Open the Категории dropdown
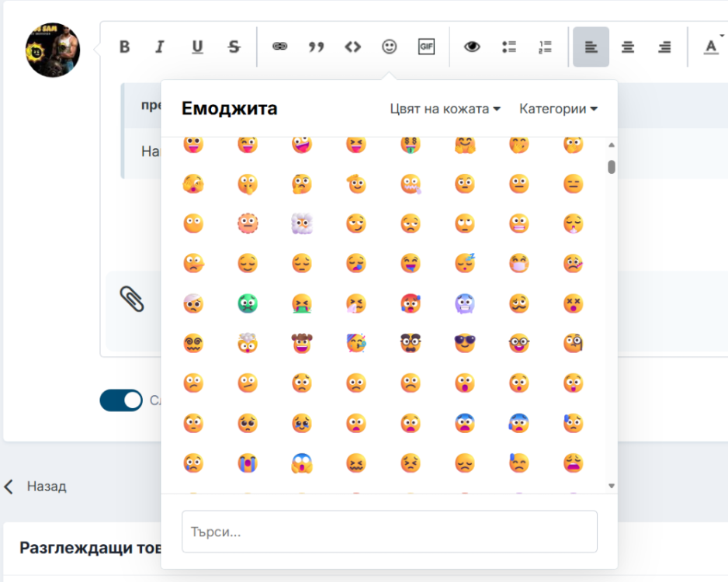 558,109
